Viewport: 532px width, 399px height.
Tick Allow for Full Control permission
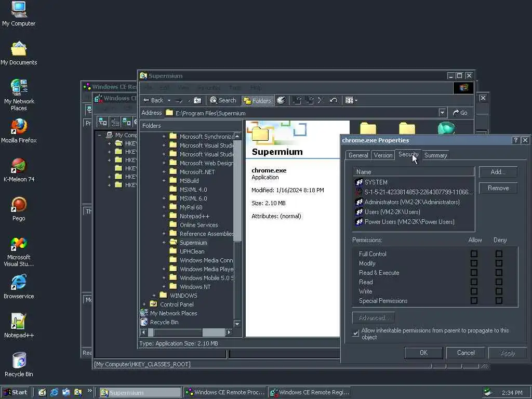click(x=474, y=254)
